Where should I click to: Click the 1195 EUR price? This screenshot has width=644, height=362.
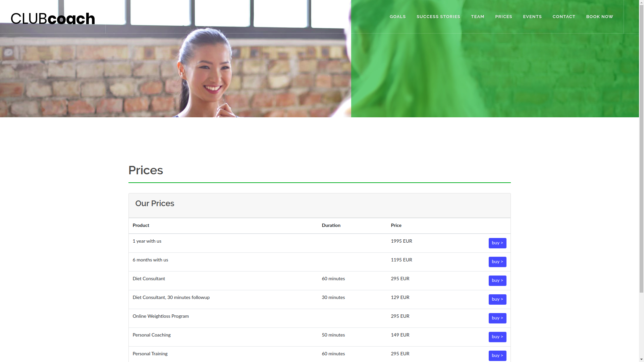click(x=401, y=260)
